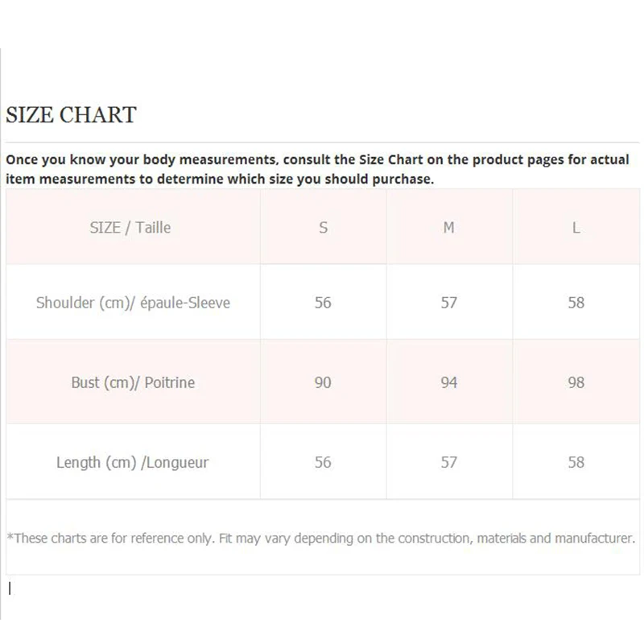This screenshot has height=644, width=644.
Task: Click bust value 90 for size S
Action: (323, 382)
